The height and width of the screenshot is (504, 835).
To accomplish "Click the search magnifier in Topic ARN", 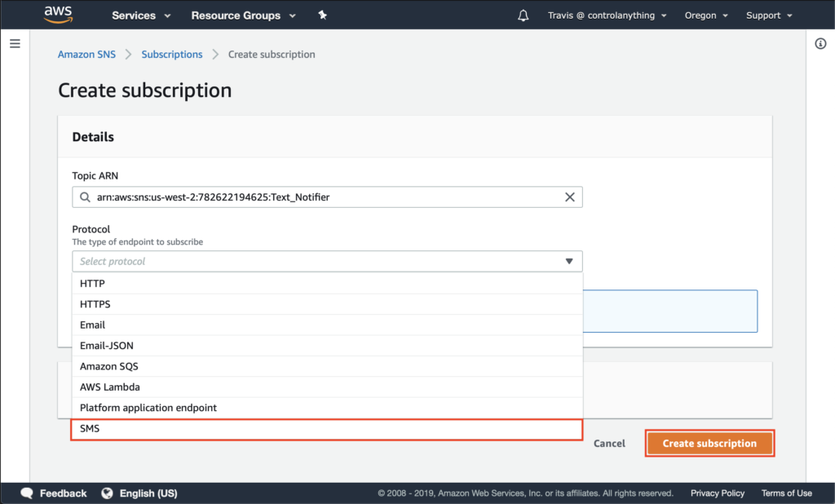I will pos(85,197).
